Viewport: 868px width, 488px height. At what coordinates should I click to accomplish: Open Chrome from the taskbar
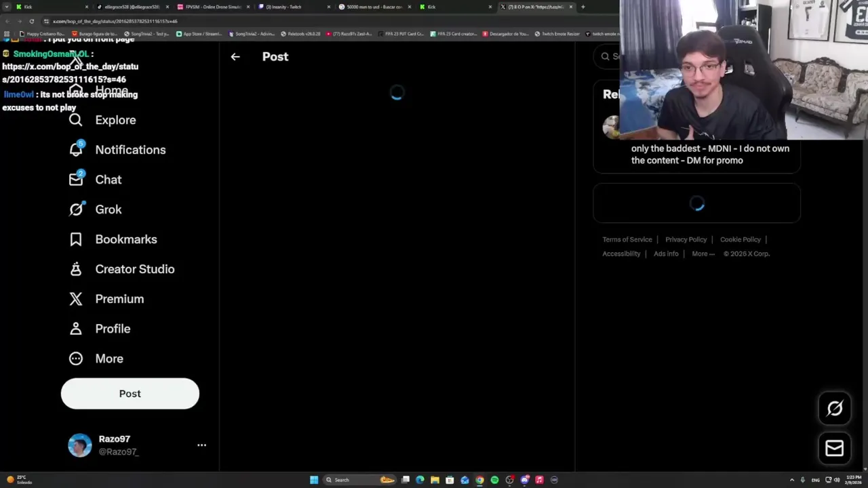pyautogui.click(x=479, y=480)
